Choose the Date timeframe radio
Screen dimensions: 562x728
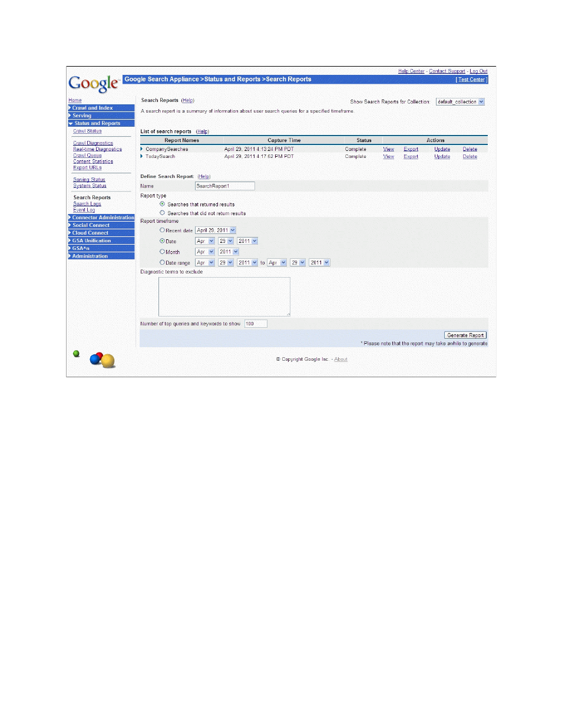click(162, 241)
